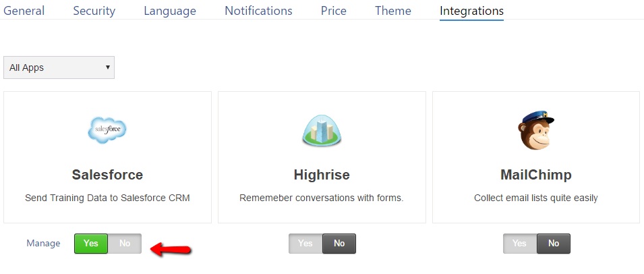Click the Integrations tab
This screenshot has width=644, height=274.
[471, 11]
